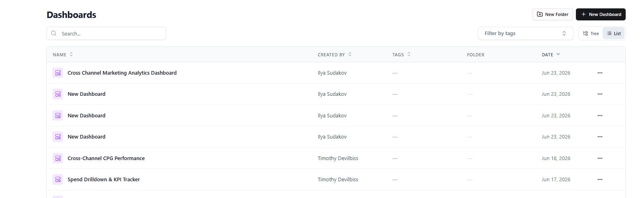Switch to Tree view
The height and width of the screenshot is (198, 644).
591,34
